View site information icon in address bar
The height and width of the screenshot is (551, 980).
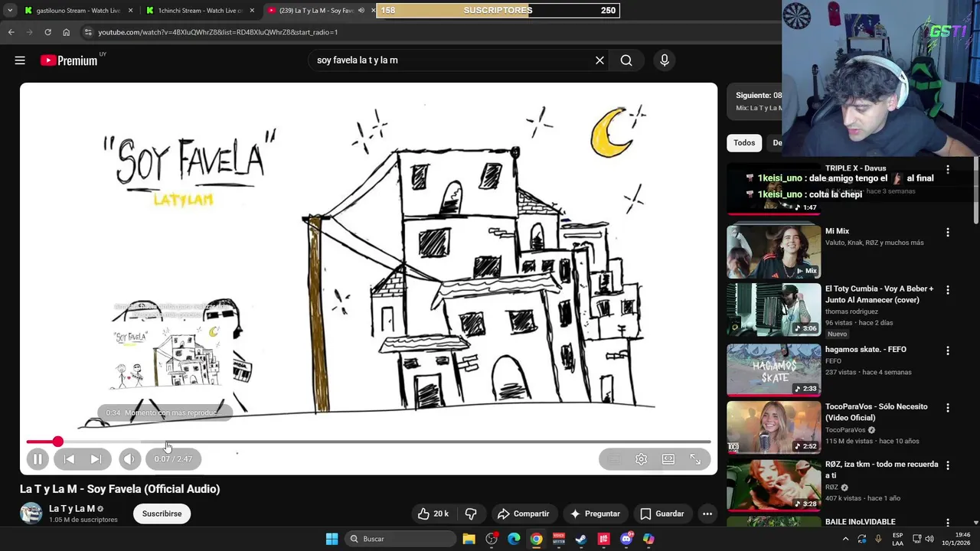click(88, 32)
